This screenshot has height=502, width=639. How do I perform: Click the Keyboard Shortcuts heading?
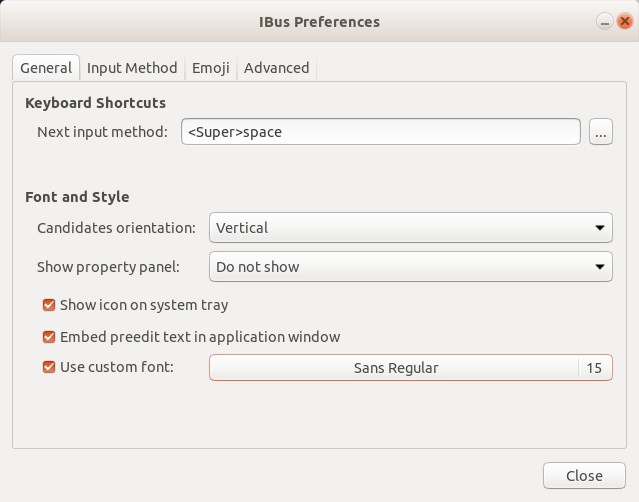tap(95, 103)
